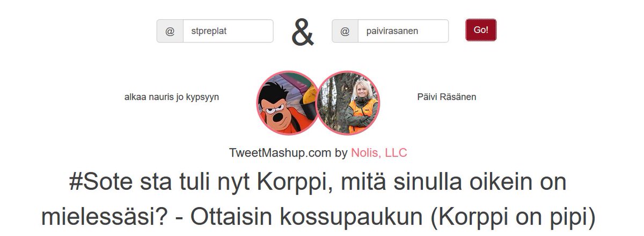Click the name 'alkaa nauris jo kypsyyn'
The image size is (644, 236).
click(x=172, y=97)
